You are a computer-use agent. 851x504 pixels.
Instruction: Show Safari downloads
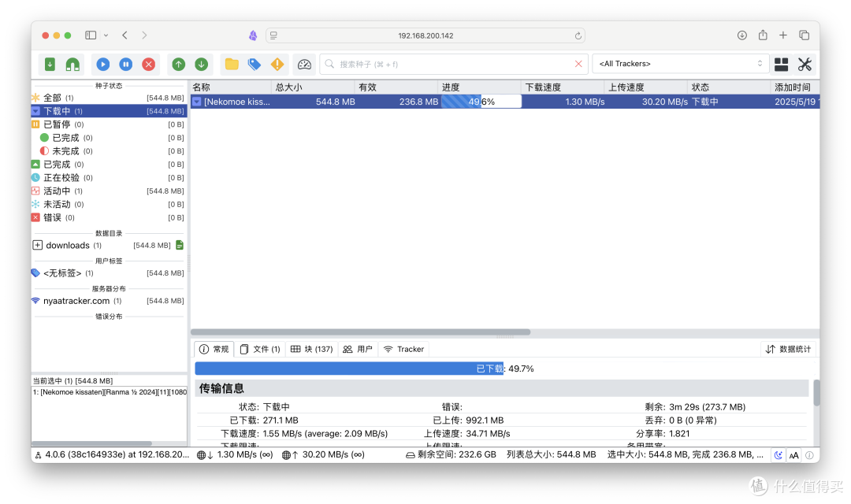click(742, 35)
